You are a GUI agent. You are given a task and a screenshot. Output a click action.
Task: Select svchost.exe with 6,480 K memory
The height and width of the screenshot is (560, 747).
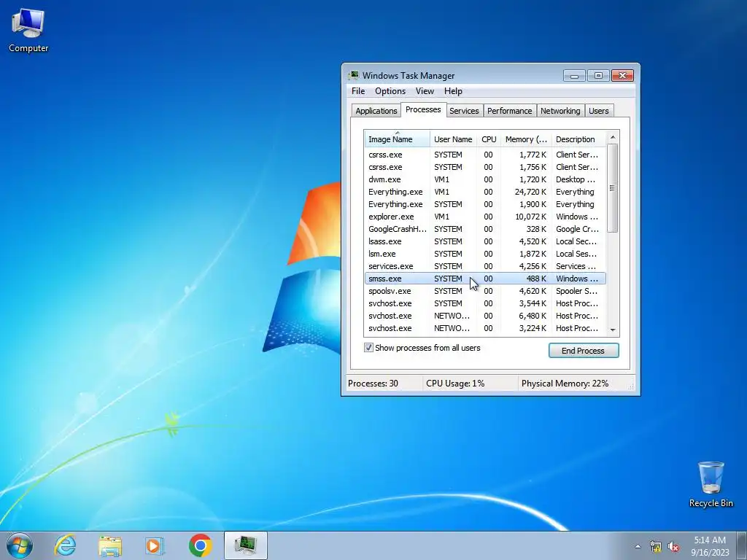(485, 316)
